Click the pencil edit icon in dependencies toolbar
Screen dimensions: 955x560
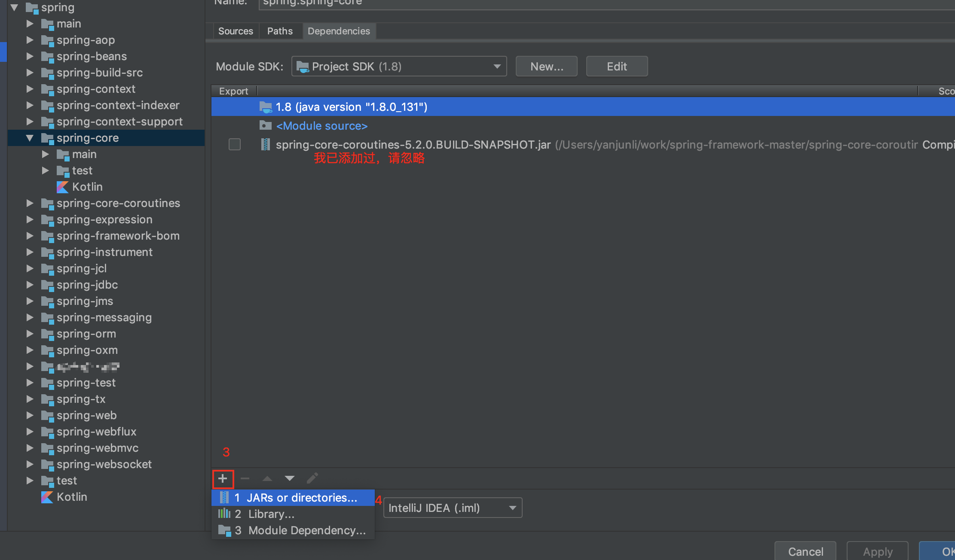[312, 478]
